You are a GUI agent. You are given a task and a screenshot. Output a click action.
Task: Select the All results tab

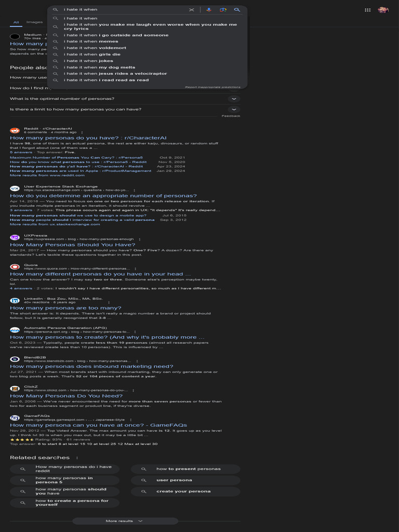16,23
